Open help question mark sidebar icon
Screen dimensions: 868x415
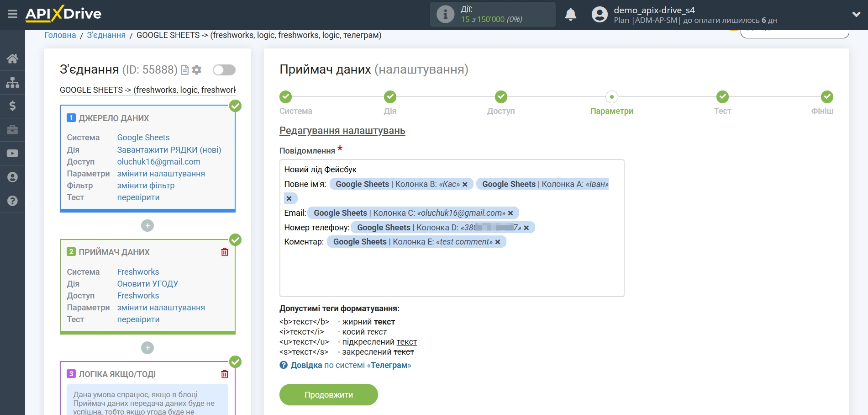point(12,201)
